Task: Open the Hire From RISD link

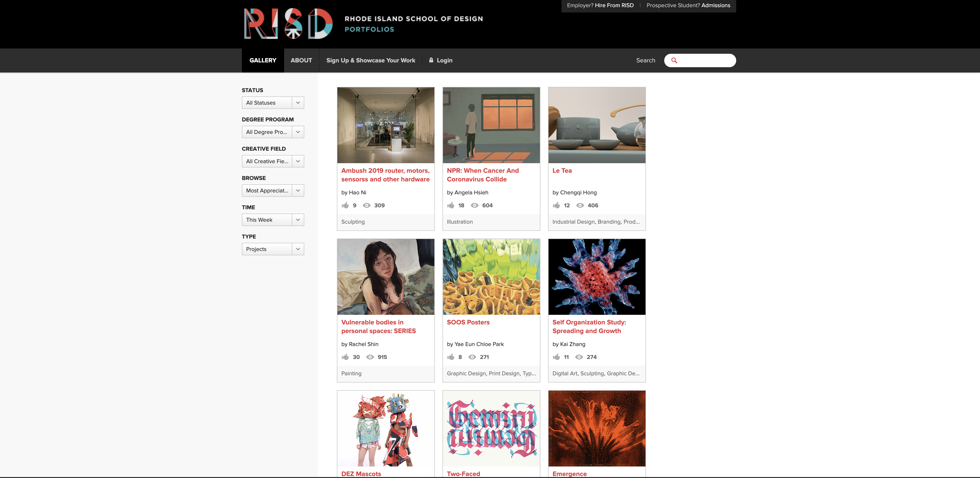Action: pyautogui.click(x=614, y=5)
